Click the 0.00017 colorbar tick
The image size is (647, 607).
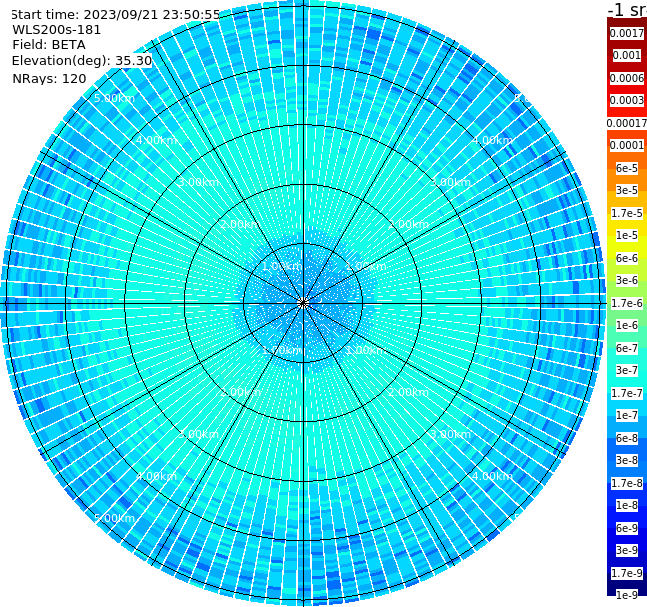tap(627, 123)
